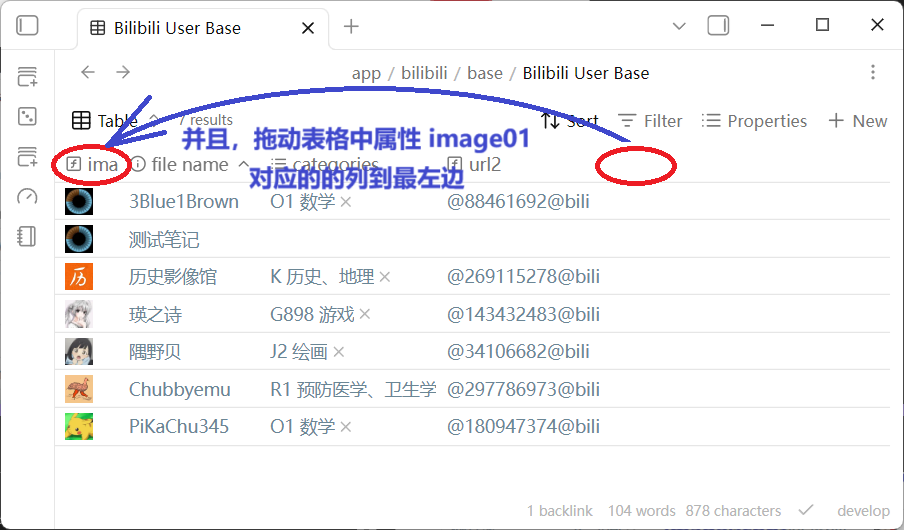904x530 pixels.
Task: Click the gauge icon in left ribbon
Action: (27, 196)
